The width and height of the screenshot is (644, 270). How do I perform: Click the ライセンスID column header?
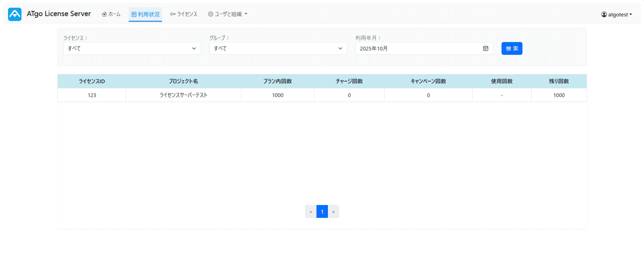[x=92, y=81]
